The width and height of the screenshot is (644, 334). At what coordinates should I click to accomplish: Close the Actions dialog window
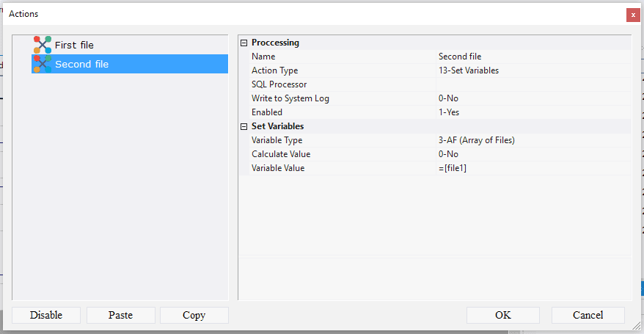coord(632,15)
